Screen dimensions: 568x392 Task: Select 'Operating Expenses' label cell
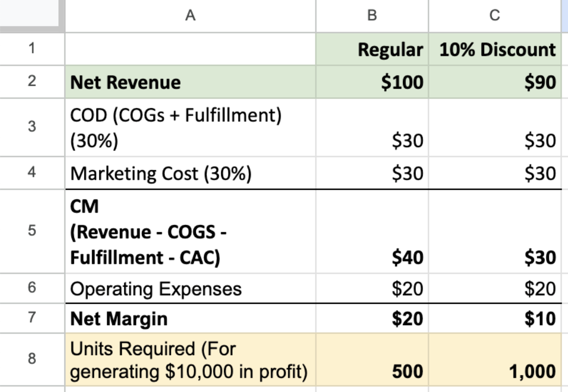click(190, 288)
